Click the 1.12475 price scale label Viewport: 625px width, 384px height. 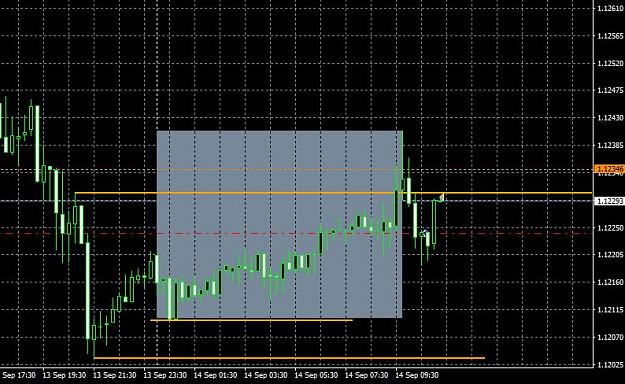tap(610, 91)
